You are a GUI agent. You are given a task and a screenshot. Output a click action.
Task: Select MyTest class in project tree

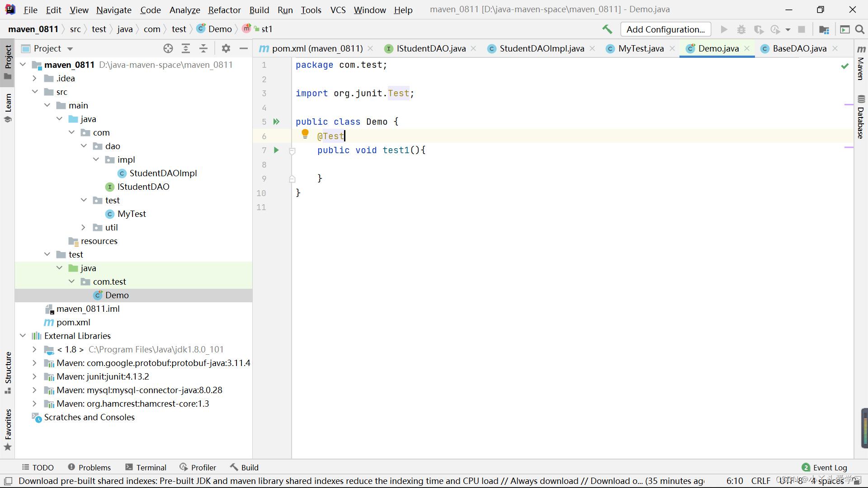[x=131, y=214]
